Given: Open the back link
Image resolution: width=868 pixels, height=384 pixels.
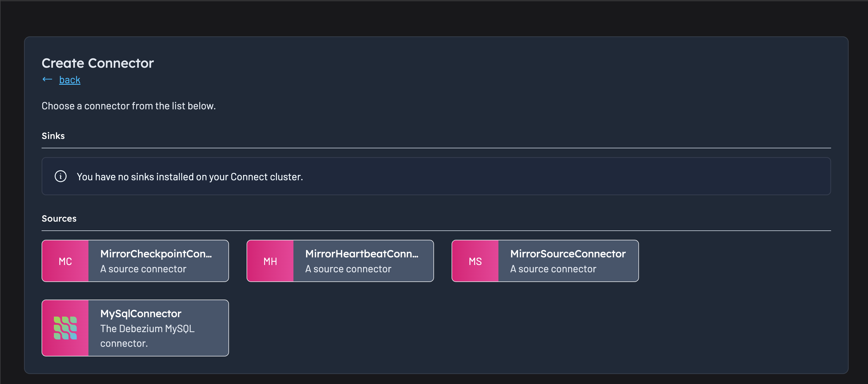Looking at the screenshot, I should tap(70, 79).
